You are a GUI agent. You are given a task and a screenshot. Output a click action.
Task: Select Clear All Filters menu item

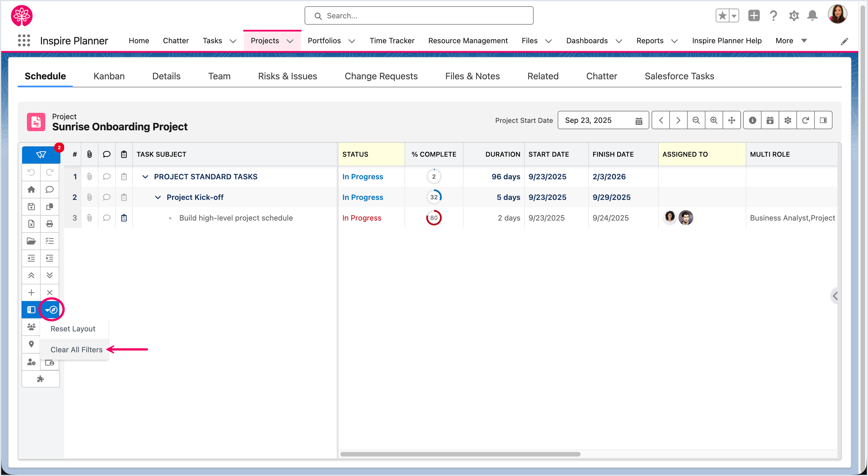click(x=76, y=350)
